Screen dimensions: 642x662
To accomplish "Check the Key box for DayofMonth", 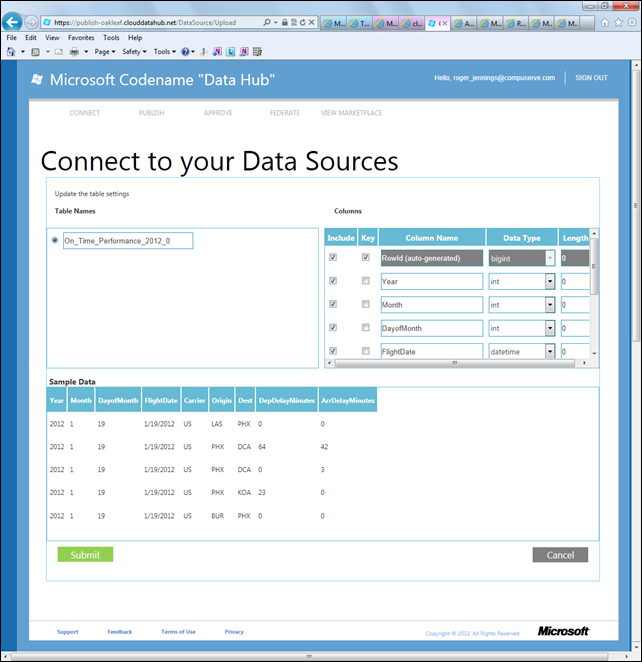I will point(366,327).
